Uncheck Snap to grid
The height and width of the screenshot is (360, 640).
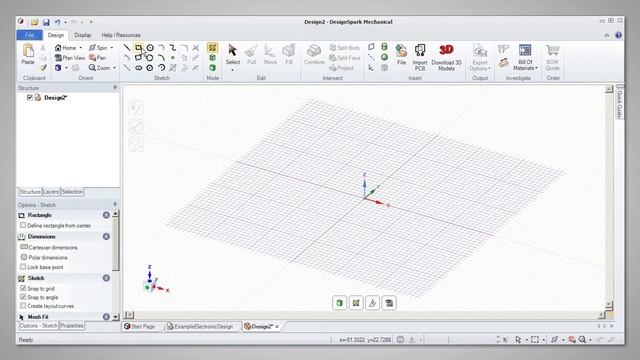23,288
